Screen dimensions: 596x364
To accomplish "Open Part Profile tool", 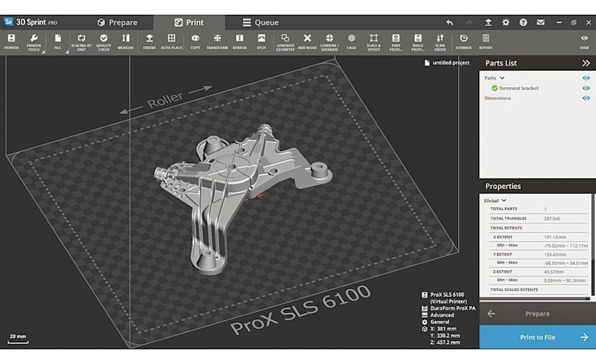I will pos(396,42).
